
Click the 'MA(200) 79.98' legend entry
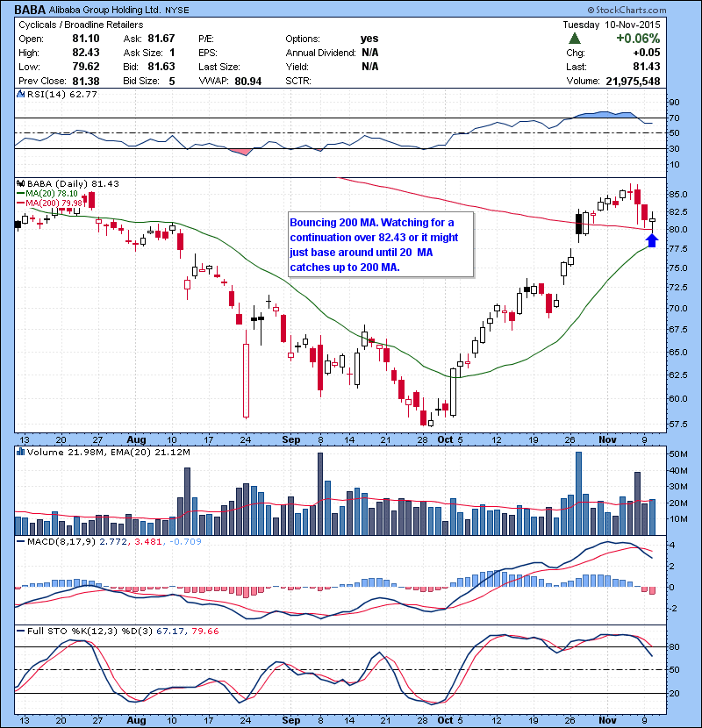50,203
